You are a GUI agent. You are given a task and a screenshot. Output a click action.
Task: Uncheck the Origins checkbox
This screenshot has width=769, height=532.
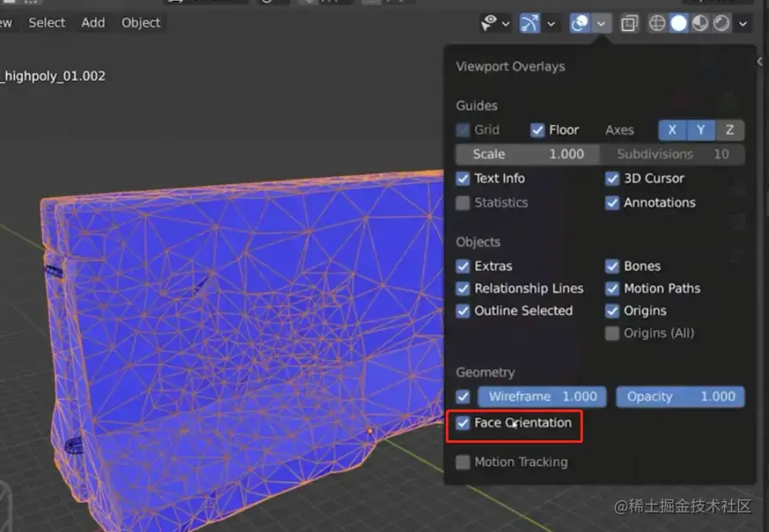pos(612,311)
